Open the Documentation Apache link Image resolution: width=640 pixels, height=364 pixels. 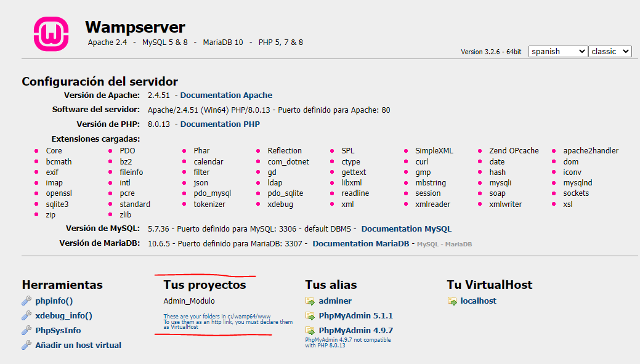point(226,95)
